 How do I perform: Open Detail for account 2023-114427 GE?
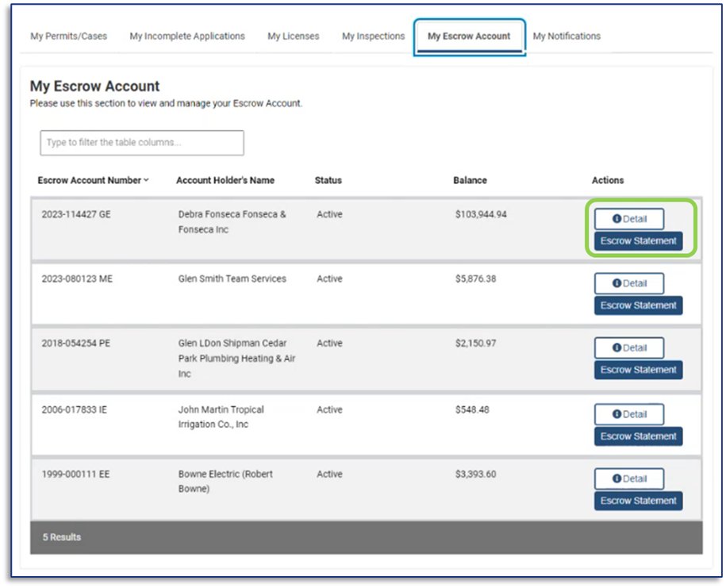pos(629,219)
